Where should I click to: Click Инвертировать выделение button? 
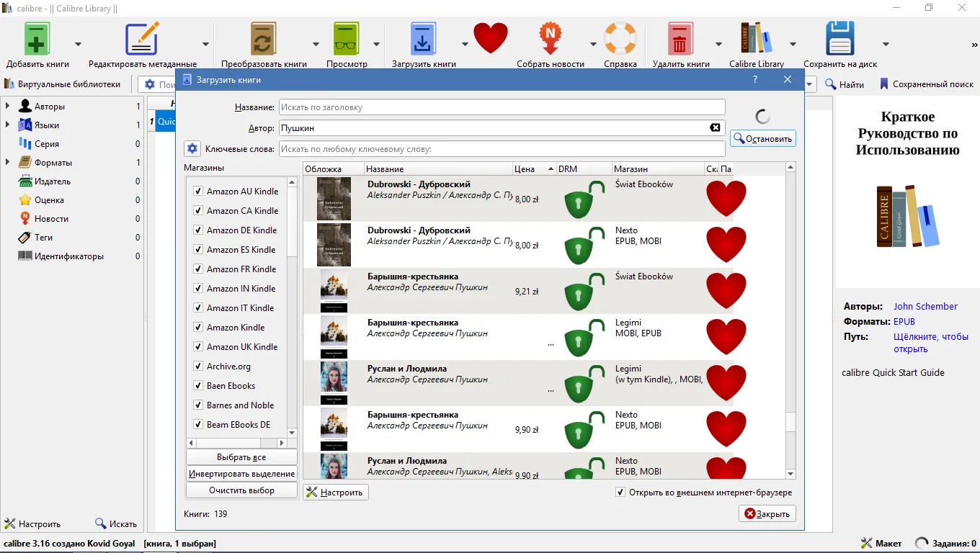point(241,474)
